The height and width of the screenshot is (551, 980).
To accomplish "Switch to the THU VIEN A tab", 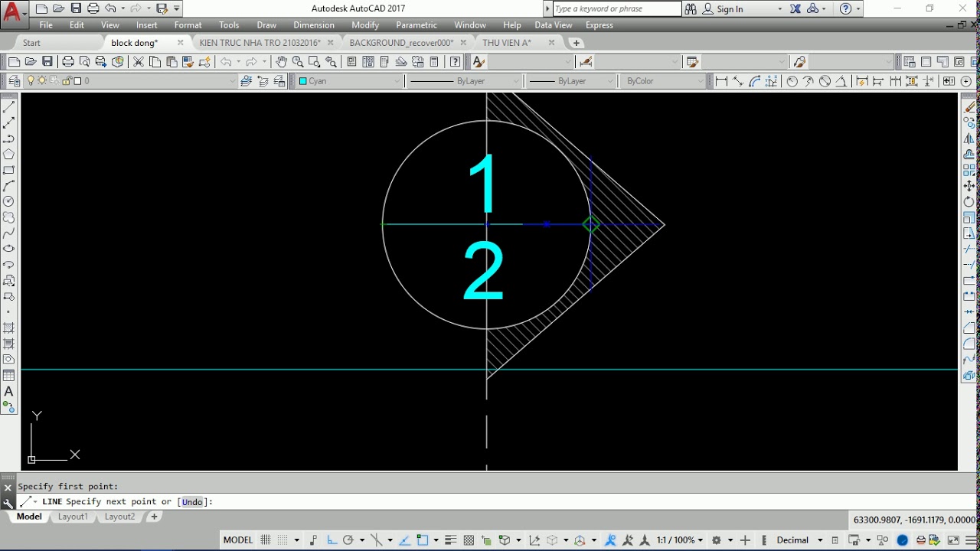I will (507, 43).
